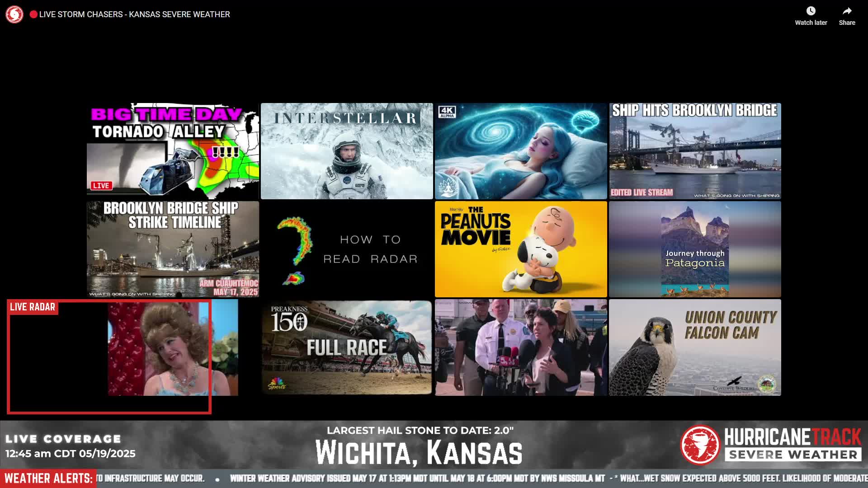Click the HurricaneTrack Severe Weather logo
Screen dimensions: 868x488
pyautogui.click(x=771, y=445)
